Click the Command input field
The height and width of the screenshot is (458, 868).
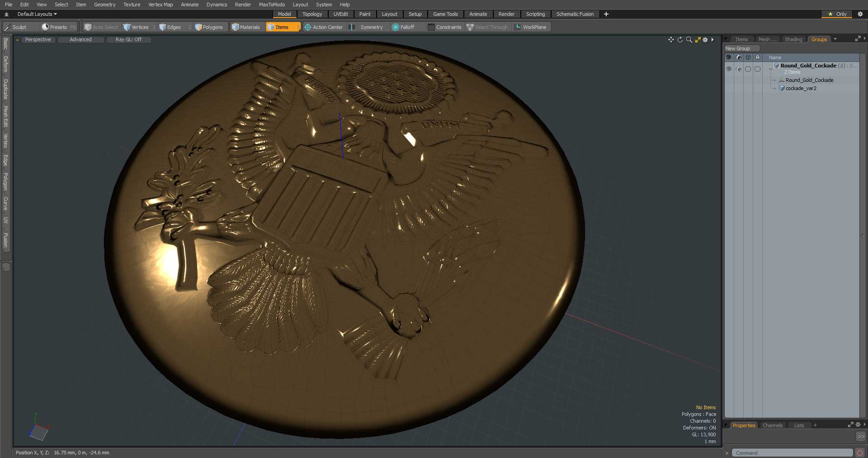click(792, 453)
